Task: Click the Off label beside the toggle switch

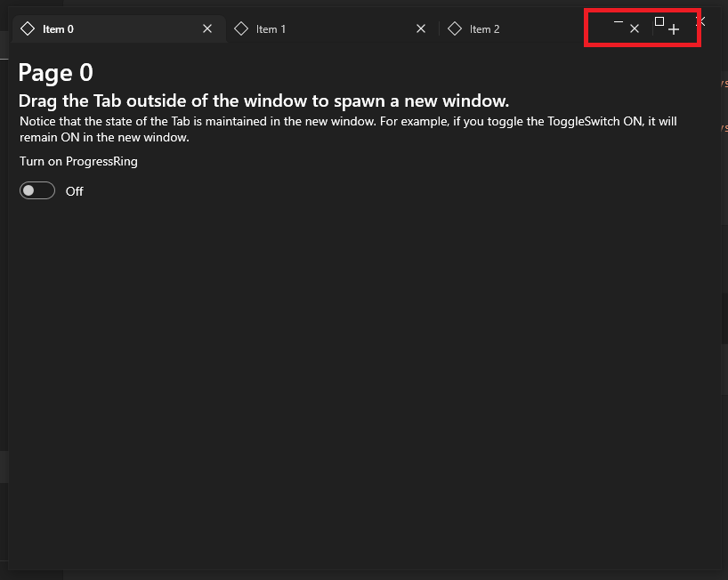Action: (74, 191)
